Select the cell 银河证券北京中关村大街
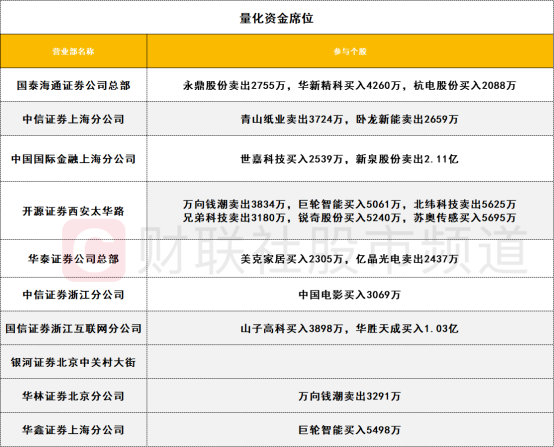This screenshot has width=554, height=447. tap(73, 362)
